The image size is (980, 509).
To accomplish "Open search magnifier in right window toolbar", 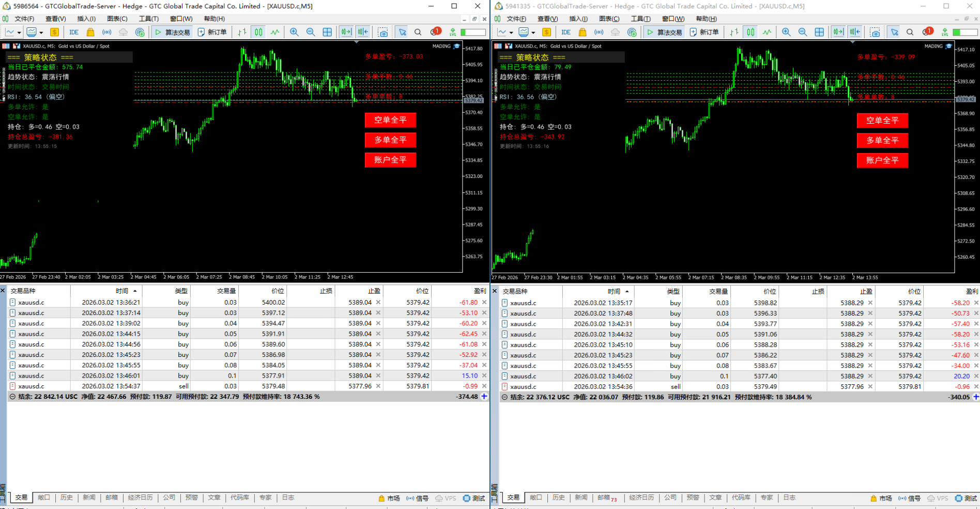I will (x=910, y=32).
